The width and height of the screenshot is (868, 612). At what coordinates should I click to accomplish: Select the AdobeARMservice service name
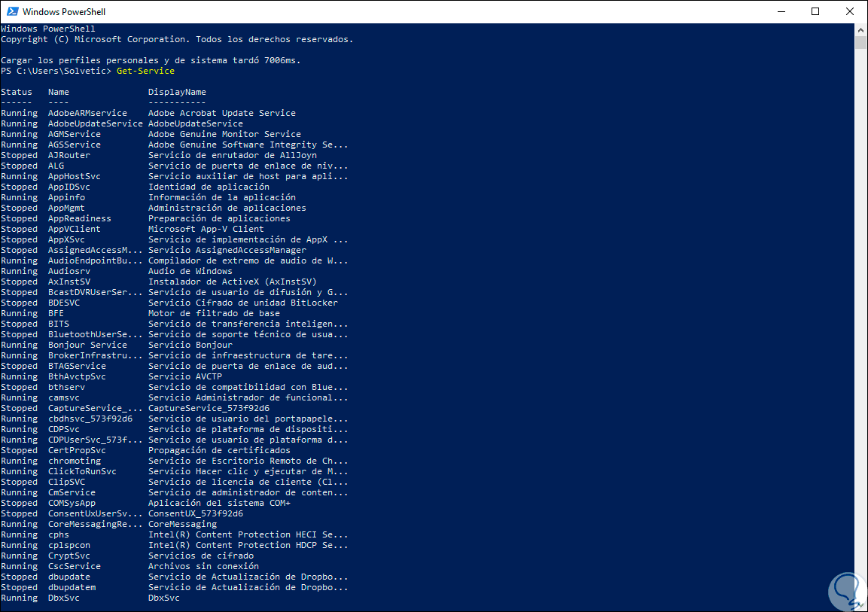click(87, 113)
